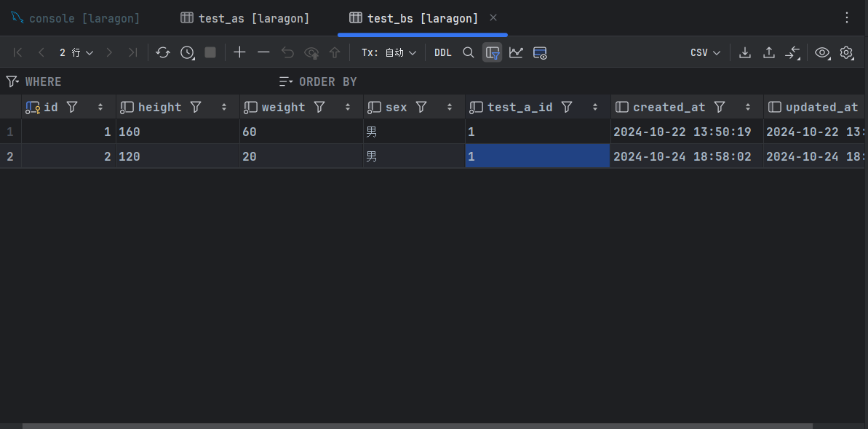Open the rows page size dropdown
This screenshot has height=429, width=868.
coord(76,52)
